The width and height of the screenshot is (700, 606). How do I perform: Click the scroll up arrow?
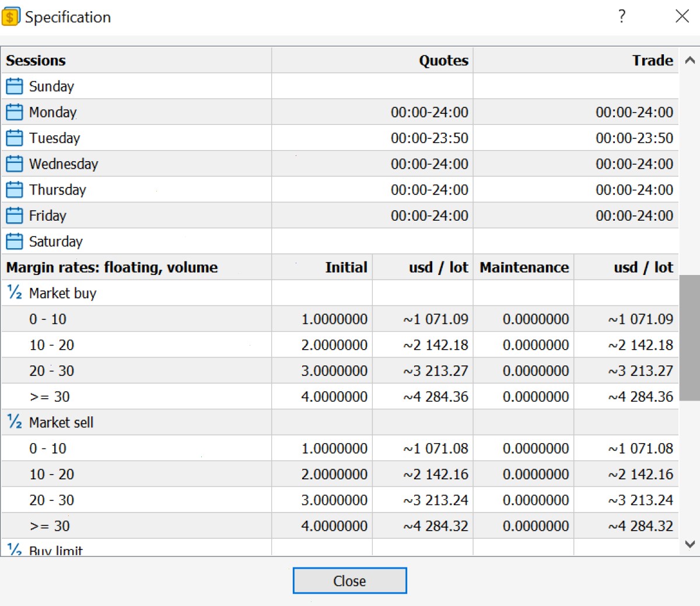pos(689,60)
